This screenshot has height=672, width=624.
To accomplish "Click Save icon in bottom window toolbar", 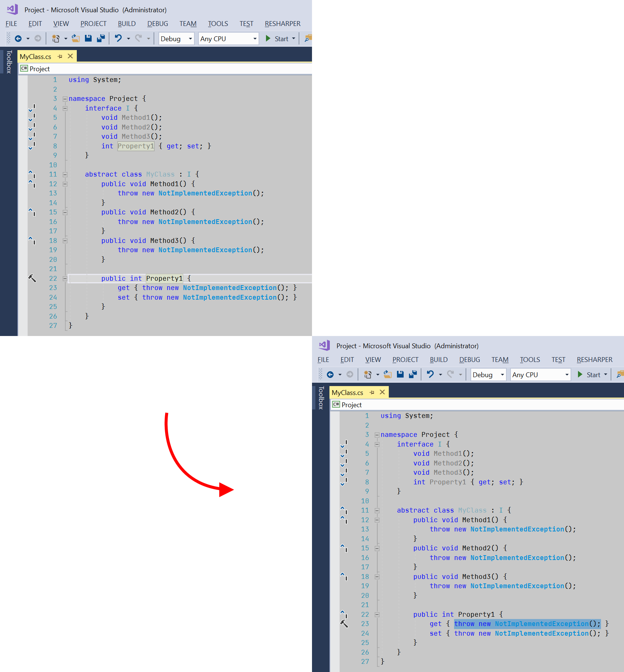I will point(400,374).
